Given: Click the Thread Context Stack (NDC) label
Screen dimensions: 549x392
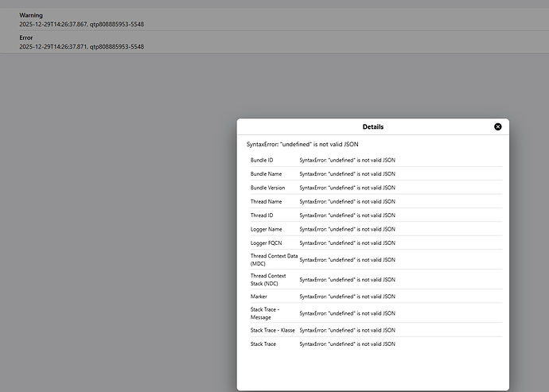Looking at the screenshot, I should point(268,279).
